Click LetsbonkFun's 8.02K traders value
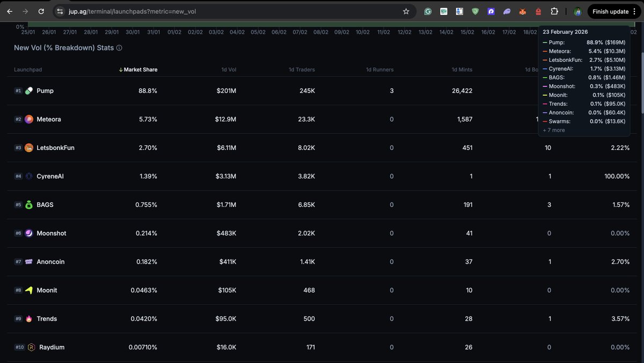Viewport: 644px width, 363px height. tap(305, 148)
